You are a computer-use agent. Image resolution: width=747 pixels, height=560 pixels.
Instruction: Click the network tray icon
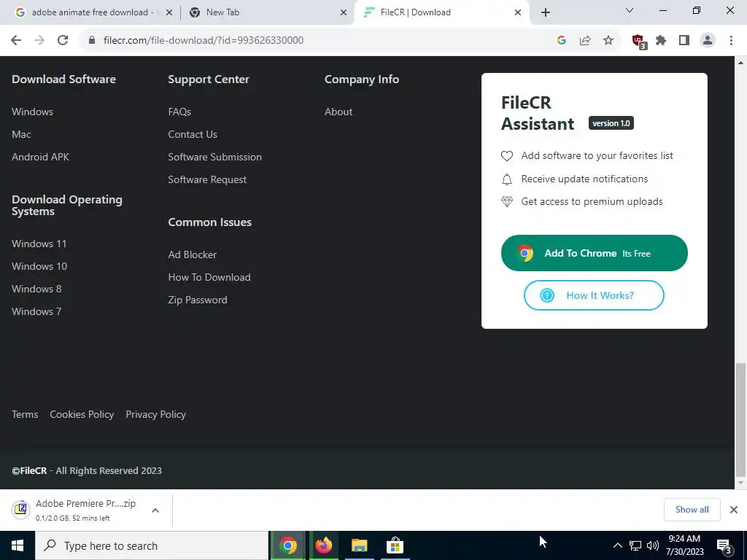point(635,545)
